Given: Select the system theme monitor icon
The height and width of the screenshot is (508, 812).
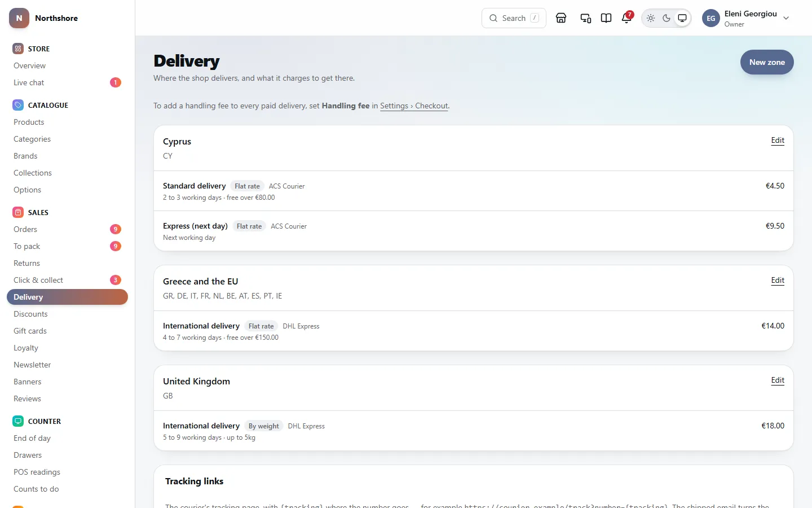Looking at the screenshot, I should point(682,18).
